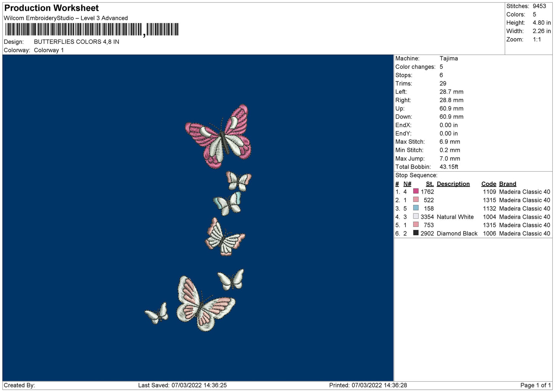Click the underlined St. column header

pos(429,184)
